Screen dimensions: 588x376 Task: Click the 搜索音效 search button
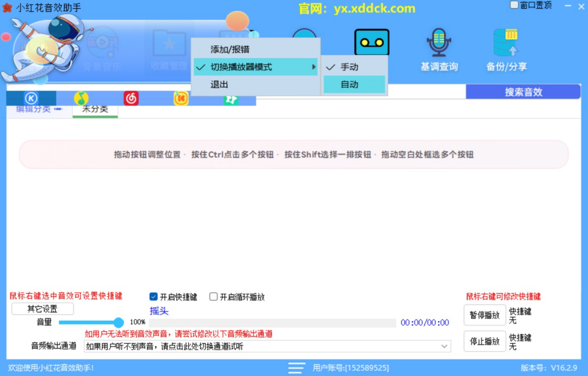tap(523, 93)
